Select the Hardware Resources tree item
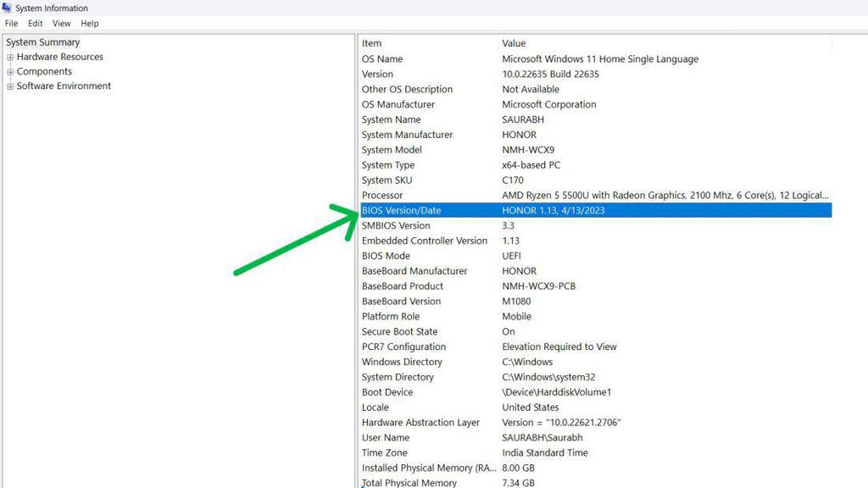Image resolution: width=868 pixels, height=488 pixels. (60, 57)
